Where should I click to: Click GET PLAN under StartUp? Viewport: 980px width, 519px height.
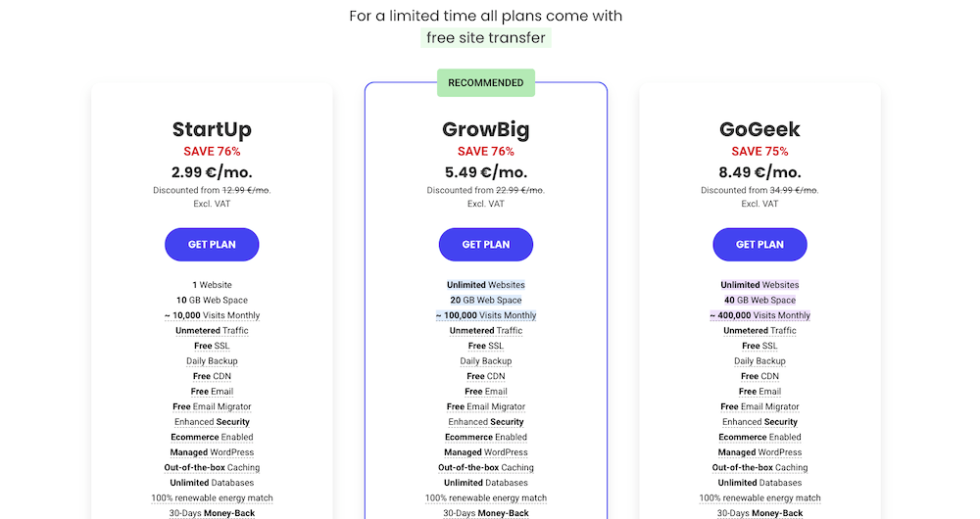point(212,245)
